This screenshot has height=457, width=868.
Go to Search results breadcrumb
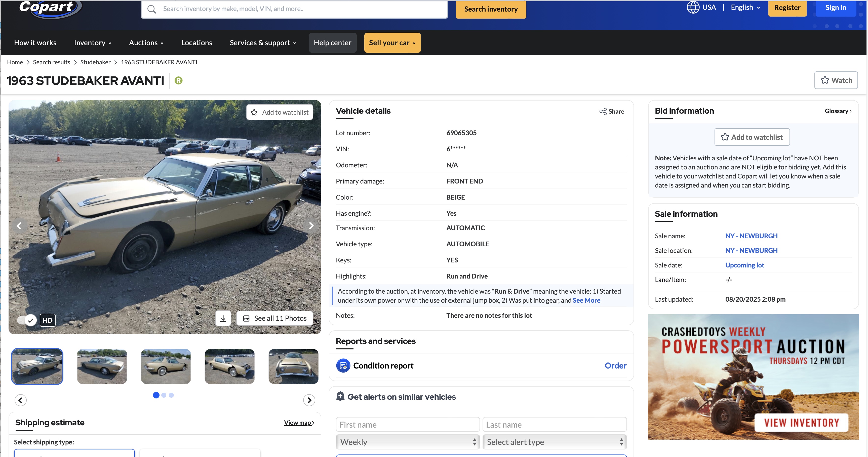click(52, 62)
